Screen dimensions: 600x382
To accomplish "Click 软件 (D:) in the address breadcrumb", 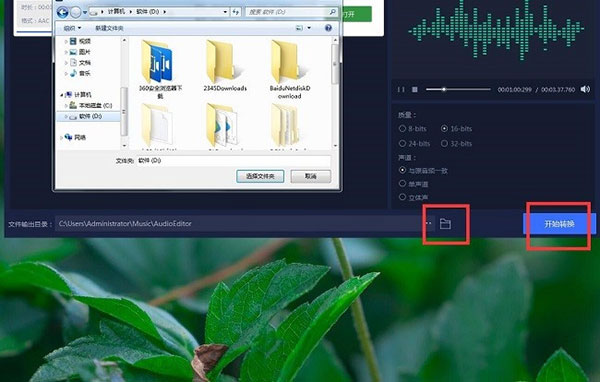I will click(x=147, y=12).
